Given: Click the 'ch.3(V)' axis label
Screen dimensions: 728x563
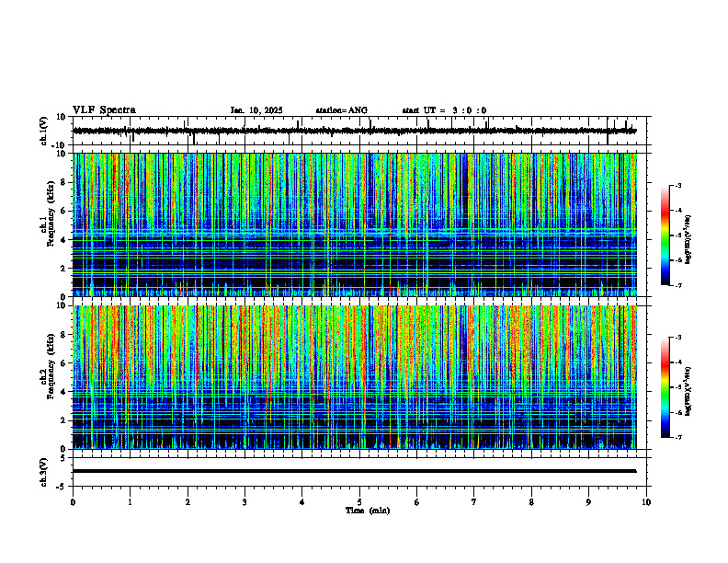Looking at the screenshot, I should 43,472.
